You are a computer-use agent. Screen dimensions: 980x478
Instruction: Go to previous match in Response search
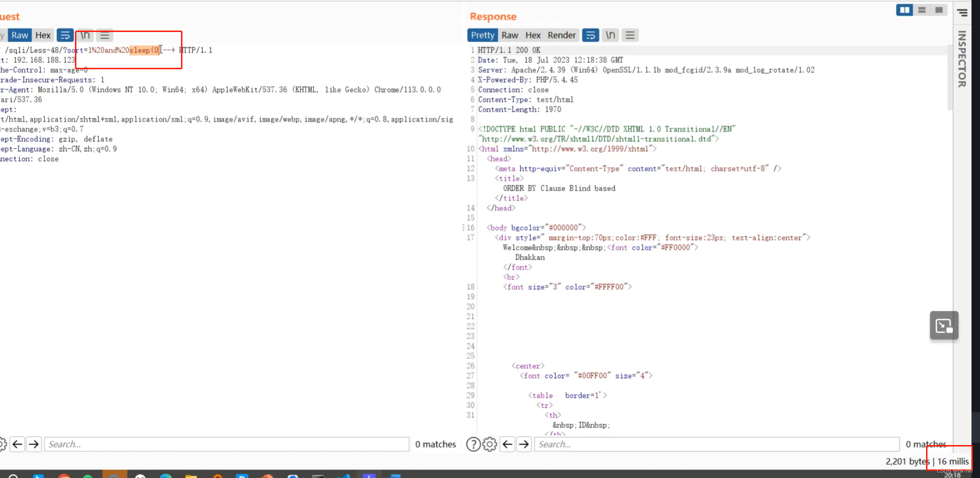coord(507,445)
